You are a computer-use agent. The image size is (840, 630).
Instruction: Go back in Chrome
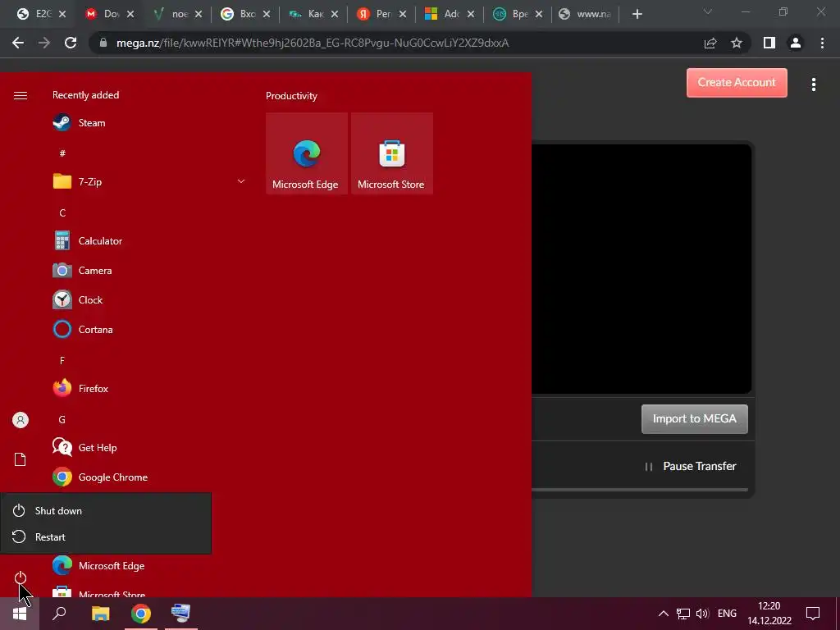(18, 43)
